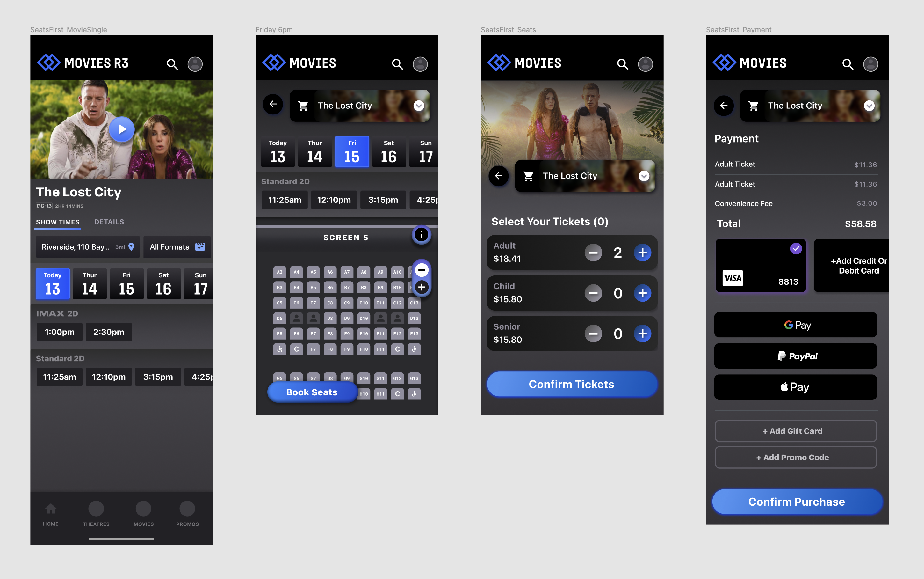924x579 pixels.
Task: Tap the search icon on MOVIES R3 screen
Action: click(172, 64)
